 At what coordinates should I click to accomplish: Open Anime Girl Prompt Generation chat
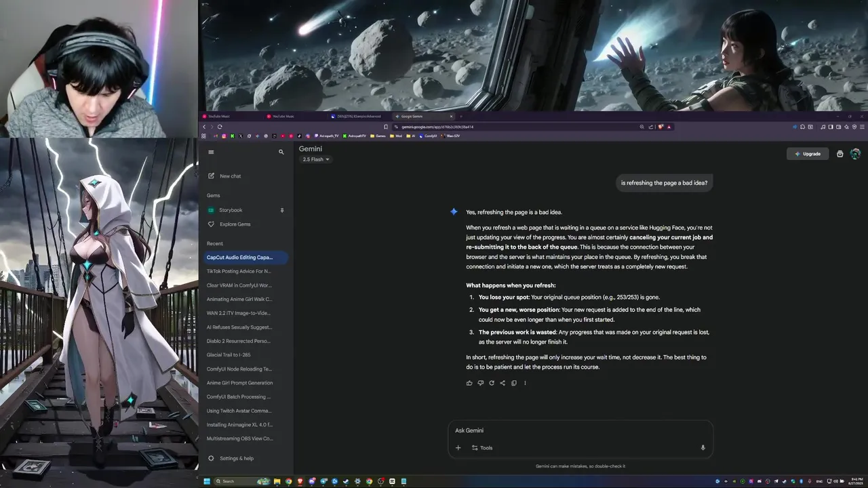click(x=239, y=383)
